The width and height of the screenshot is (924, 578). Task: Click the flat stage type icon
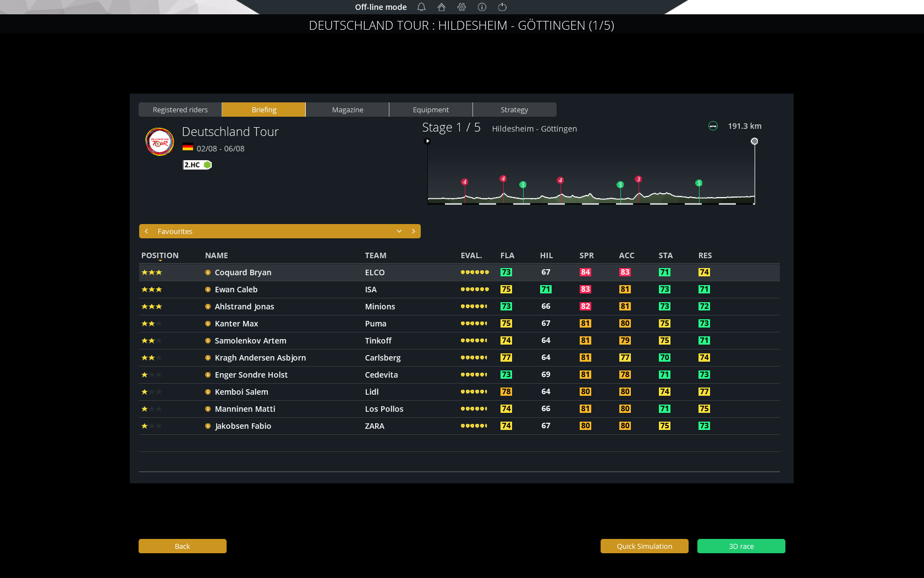pos(713,126)
